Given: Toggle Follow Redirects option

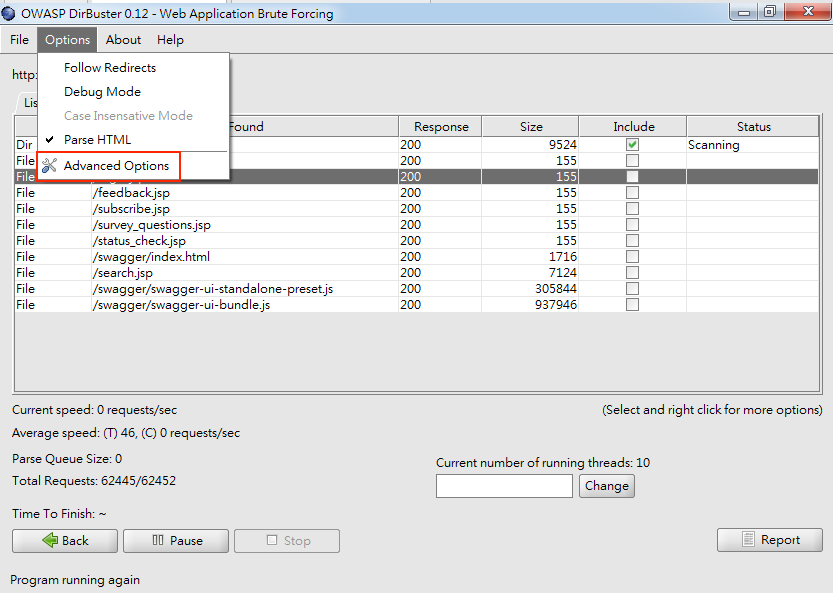Looking at the screenshot, I should pos(133,67).
